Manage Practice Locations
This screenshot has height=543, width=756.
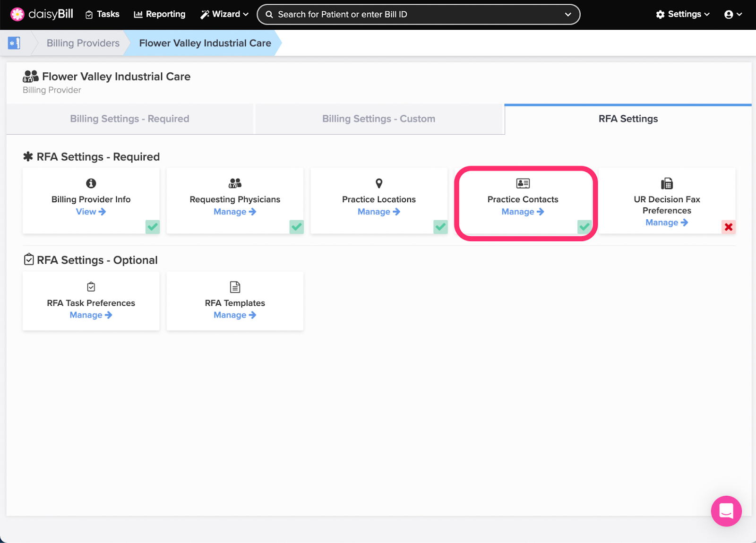[x=379, y=212]
